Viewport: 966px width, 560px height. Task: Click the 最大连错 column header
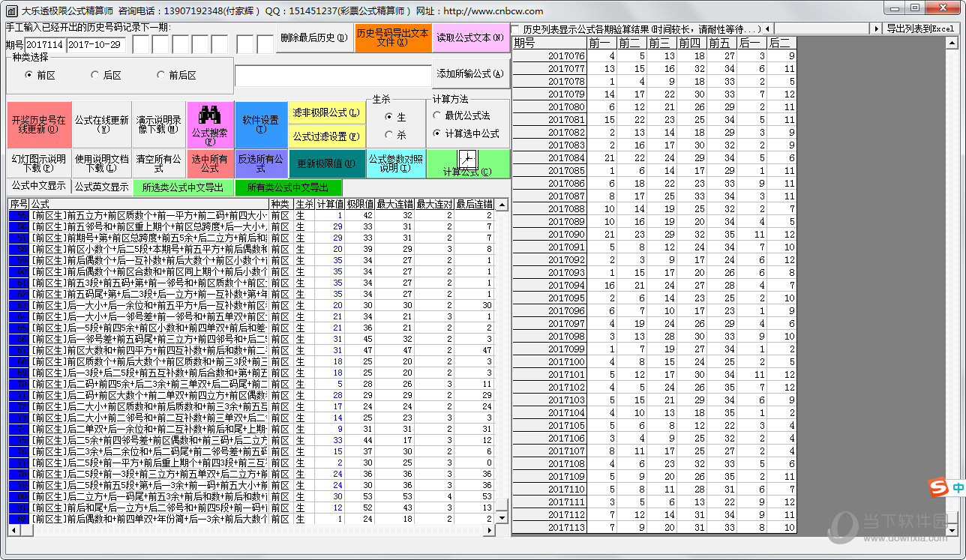click(394, 204)
